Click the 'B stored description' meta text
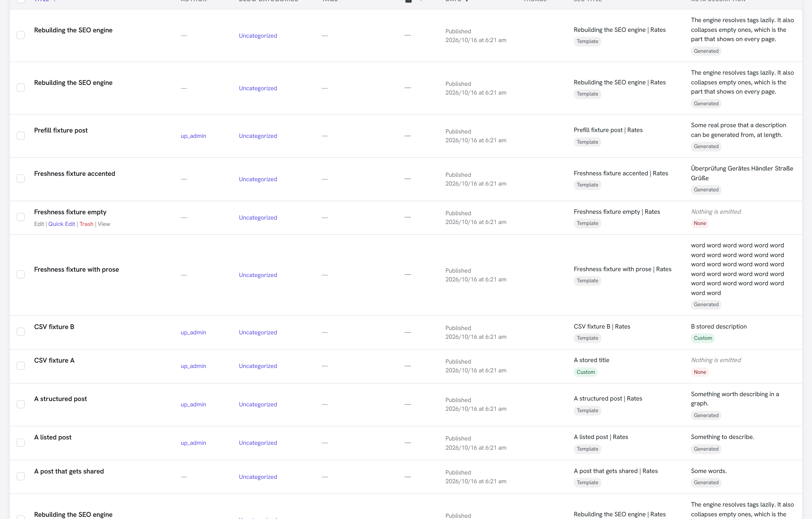The width and height of the screenshot is (812, 519). (x=719, y=326)
